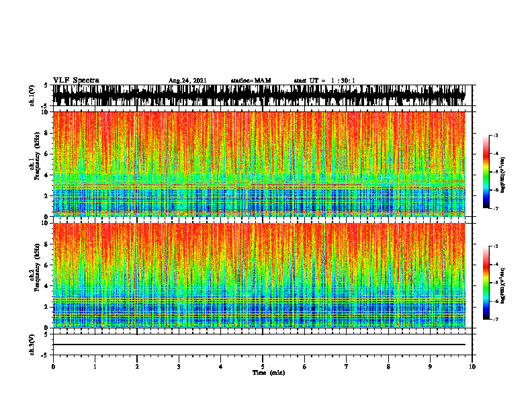
Task: Select the 4 kHz tick of ch.2 frequency axis
Action: tap(48, 286)
